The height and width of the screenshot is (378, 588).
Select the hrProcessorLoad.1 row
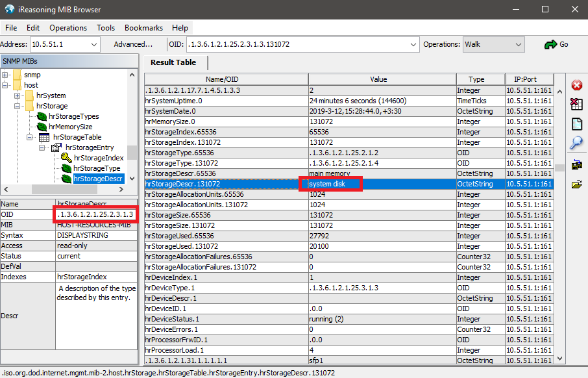click(x=349, y=350)
